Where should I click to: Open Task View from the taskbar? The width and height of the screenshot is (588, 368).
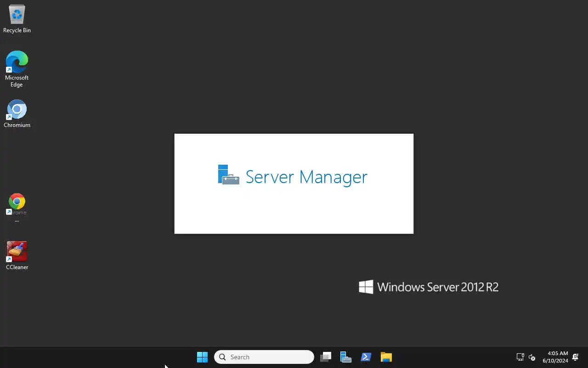tap(326, 357)
